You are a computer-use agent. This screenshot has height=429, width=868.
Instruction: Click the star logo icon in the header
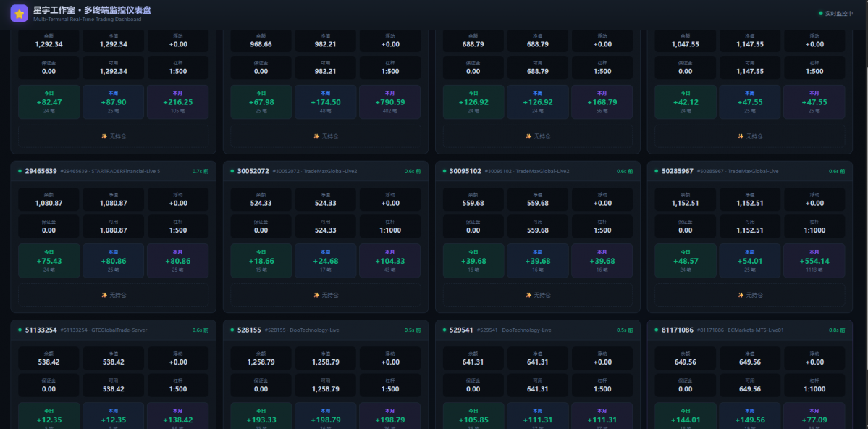click(x=20, y=13)
